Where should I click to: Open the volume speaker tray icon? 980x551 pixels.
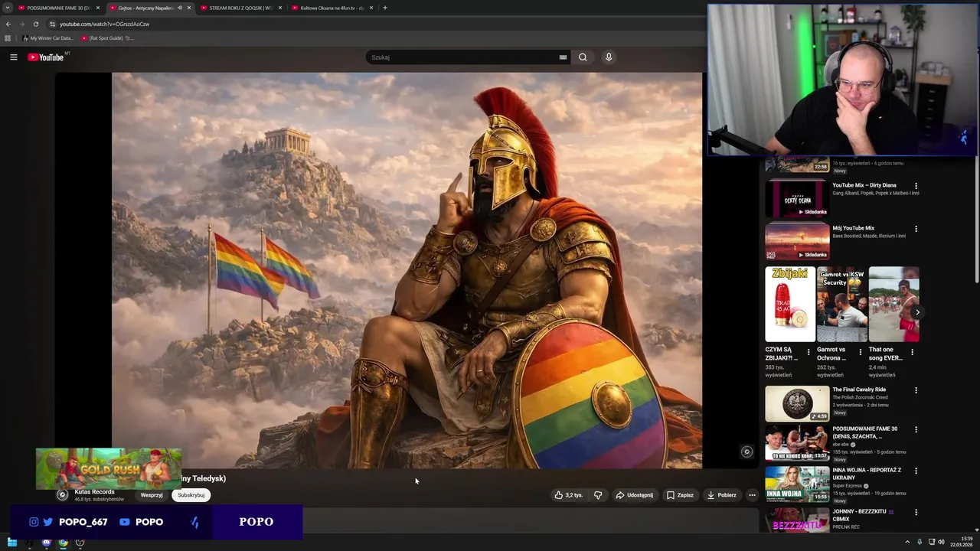[942, 543]
